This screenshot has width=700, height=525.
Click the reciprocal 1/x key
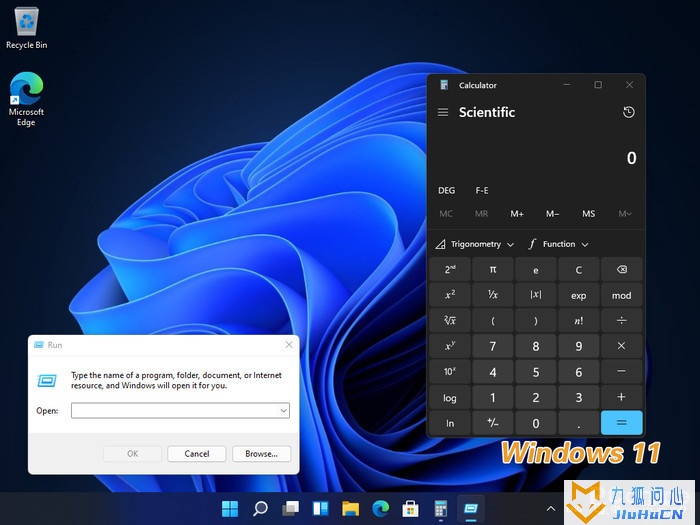493,295
